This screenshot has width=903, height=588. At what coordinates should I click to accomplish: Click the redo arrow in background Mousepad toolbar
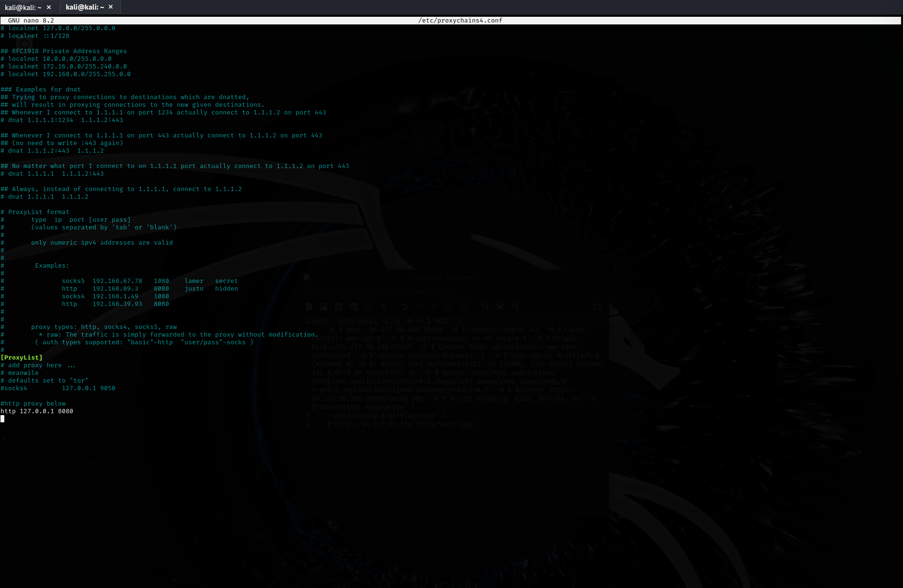click(x=420, y=306)
